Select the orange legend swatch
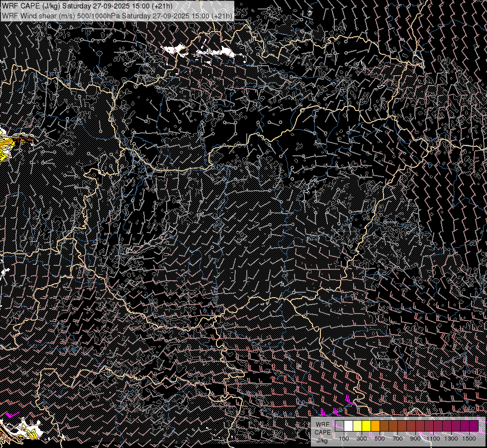The height and width of the screenshot is (448, 487). (x=375, y=426)
